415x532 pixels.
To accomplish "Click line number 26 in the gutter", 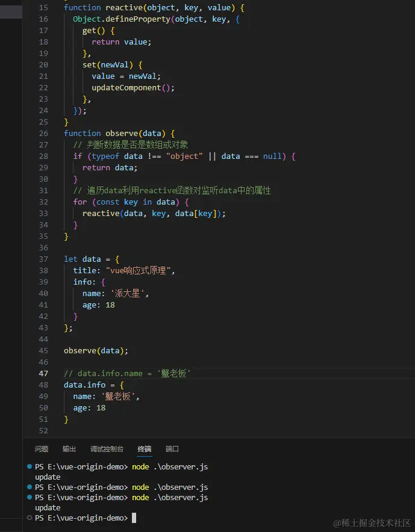I will point(43,134).
